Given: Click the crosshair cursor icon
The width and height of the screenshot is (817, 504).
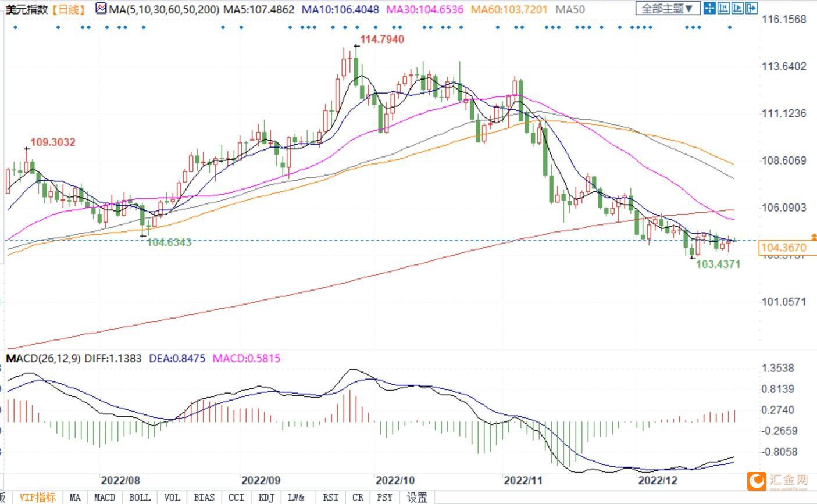Looking at the screenshot, I should pyautogui.click(x=709, y=8).
